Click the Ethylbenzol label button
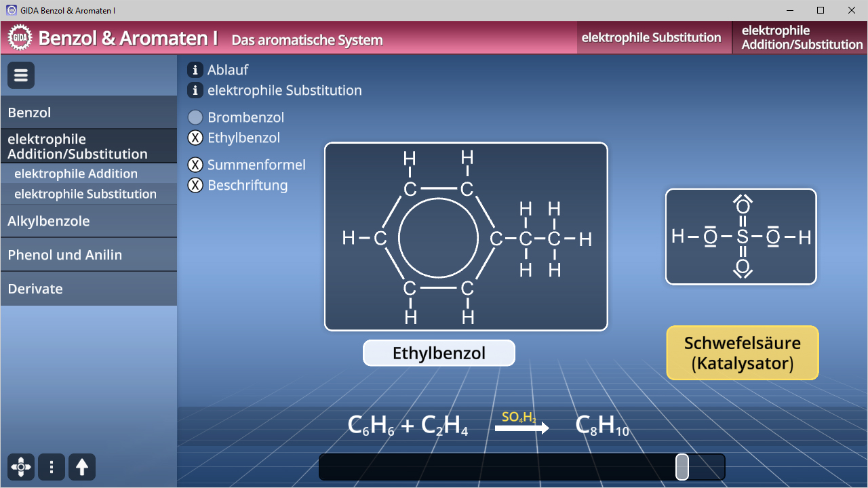 tap(439, 353)
